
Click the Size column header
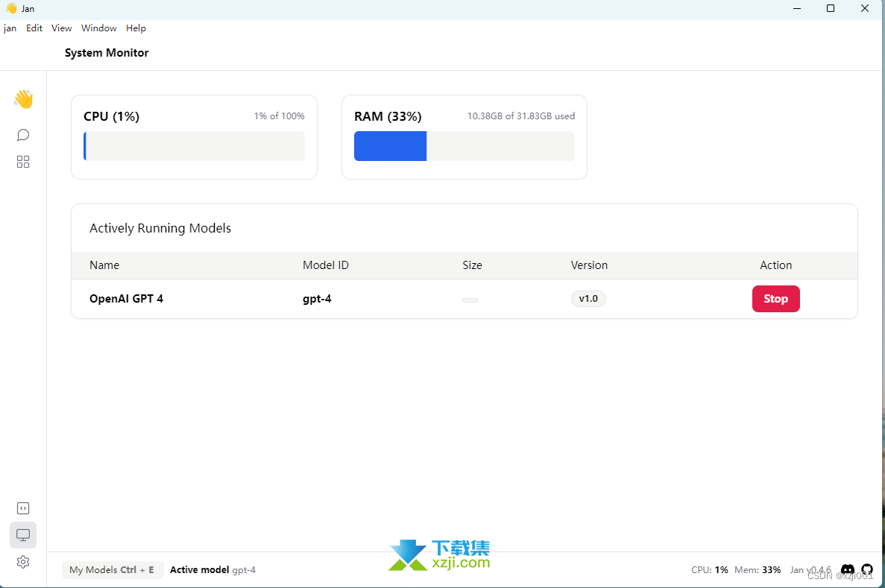pyautogui.click(x=473, y=265)
